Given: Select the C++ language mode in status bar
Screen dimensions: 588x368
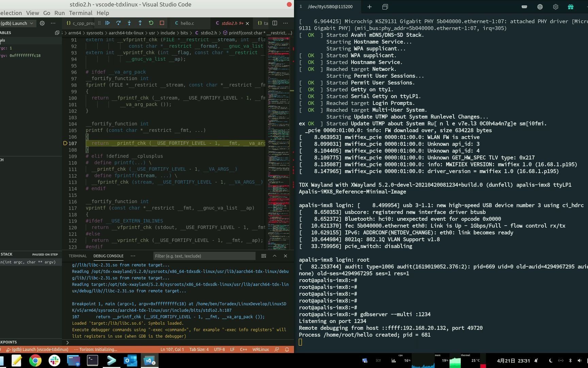Looking at the screenshot, I should click(244, 349).
